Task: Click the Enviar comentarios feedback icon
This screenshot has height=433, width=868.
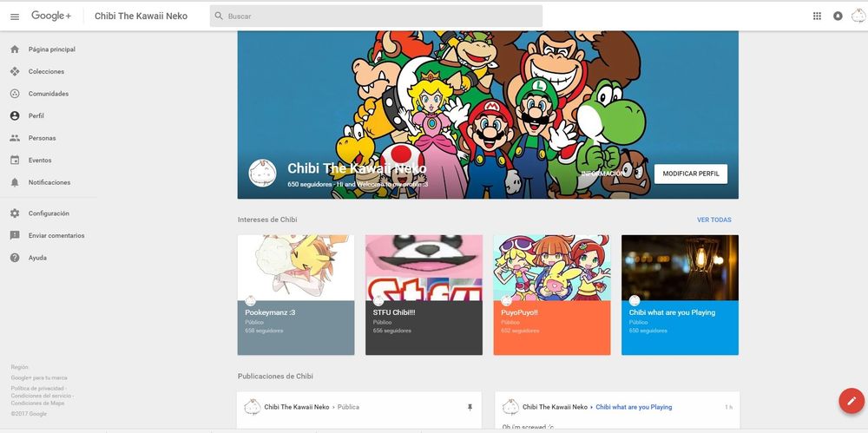Action: click(15, 235)
